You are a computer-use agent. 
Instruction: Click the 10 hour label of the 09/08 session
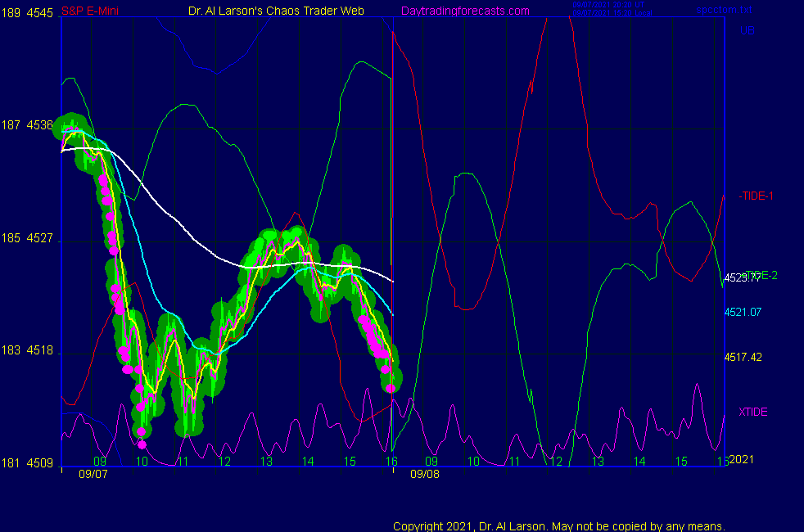tap(473, 462)
